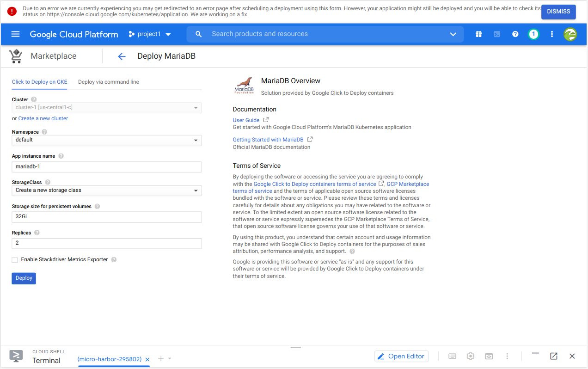Click Create a new cluster link

tap(43, 118)
